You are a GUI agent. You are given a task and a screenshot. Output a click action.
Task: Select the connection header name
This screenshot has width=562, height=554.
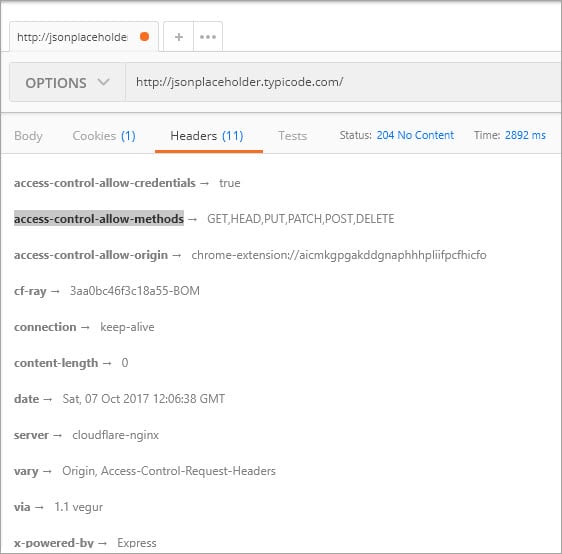[x=45, y=327]
